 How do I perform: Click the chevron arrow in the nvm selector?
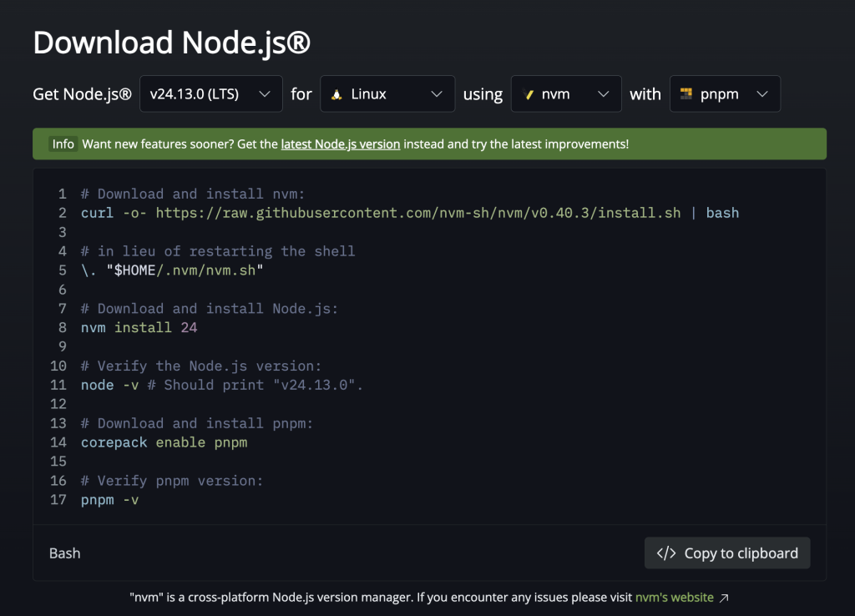point(604,94)
